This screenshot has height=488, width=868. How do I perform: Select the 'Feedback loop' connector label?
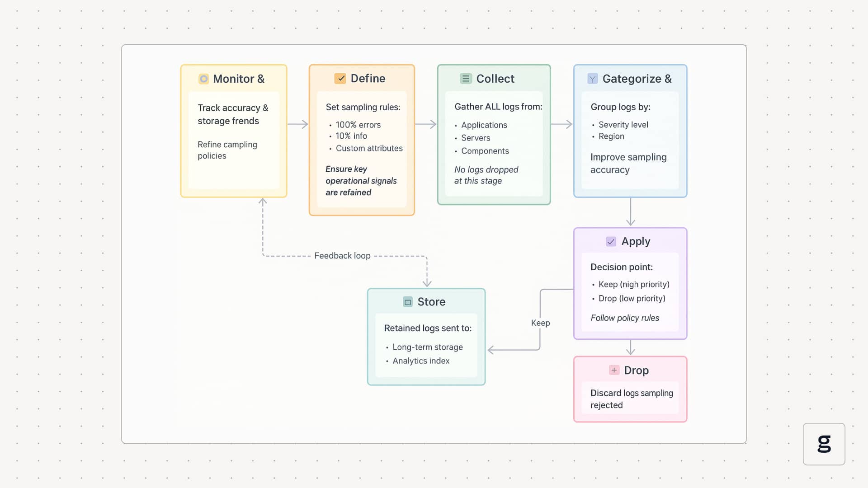pos(342,256)
